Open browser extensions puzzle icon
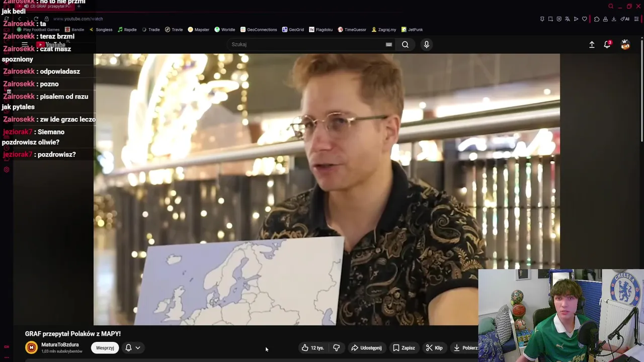The width and height of the screenshot is (644, 362). (x=597, y=19)
